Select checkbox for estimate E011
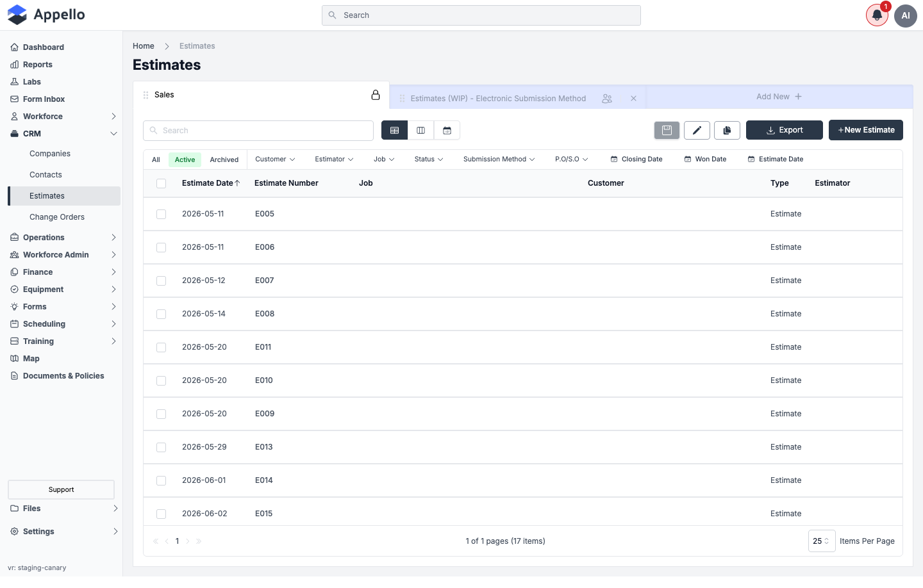This screenshot has width=923, height=588. (162, 348)
